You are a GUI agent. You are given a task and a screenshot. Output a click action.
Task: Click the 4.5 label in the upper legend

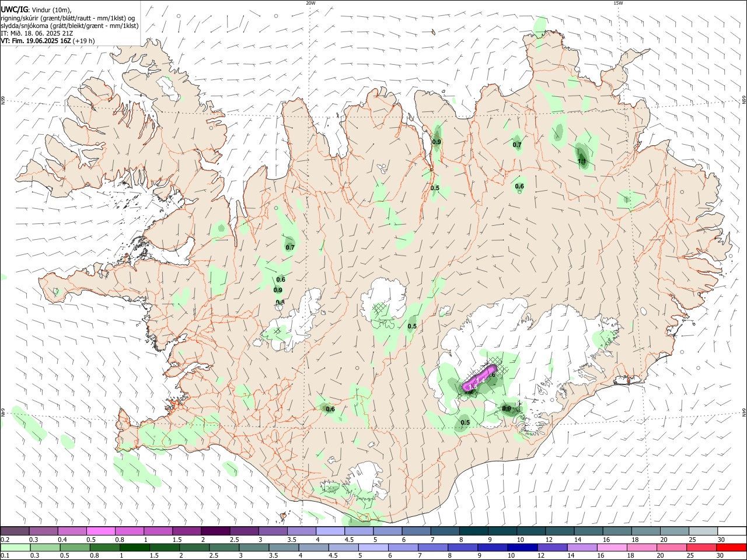(x=349, y=540)
